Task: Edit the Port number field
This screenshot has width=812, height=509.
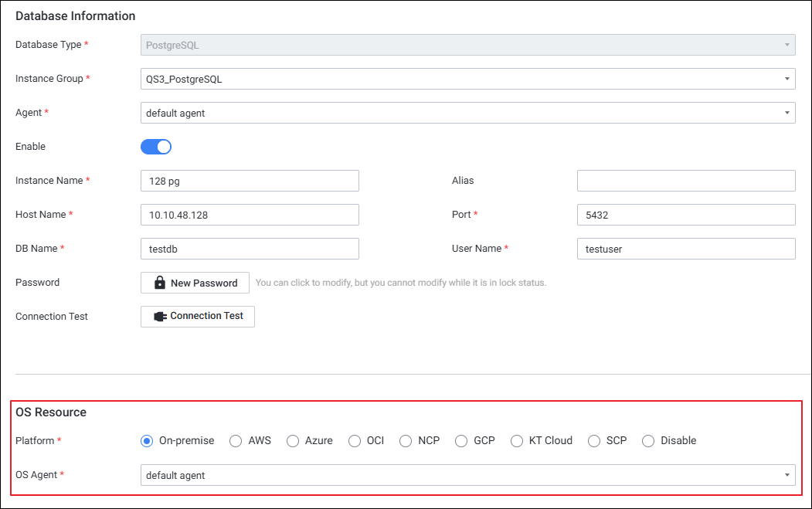Action: click(x=685, y=215)
